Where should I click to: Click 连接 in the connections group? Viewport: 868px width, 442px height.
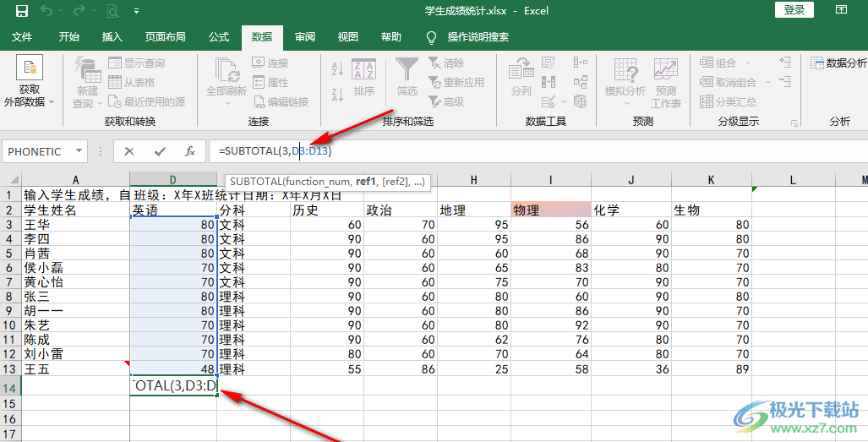point(270,63)
